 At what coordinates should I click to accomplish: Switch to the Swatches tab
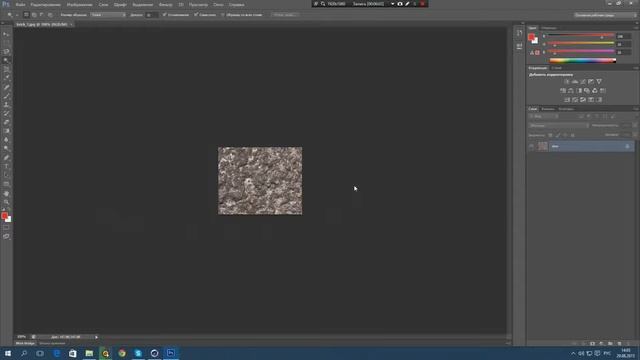pyautogui.click(x=549, y=28)
